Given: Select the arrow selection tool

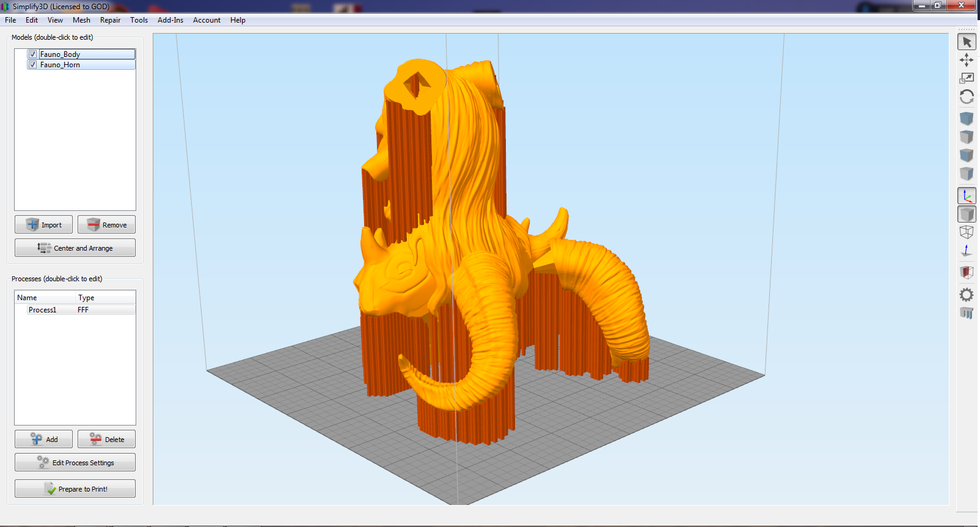Looking at the screenshot, I should tap(967, 42).
